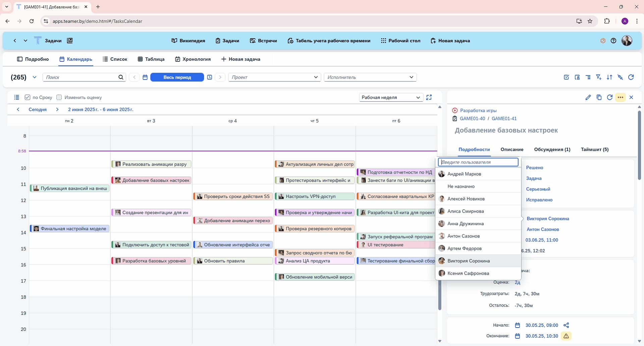
Task: Open the three-dots more actions menu
Action: pyautogui.click(x=621, y=98)
